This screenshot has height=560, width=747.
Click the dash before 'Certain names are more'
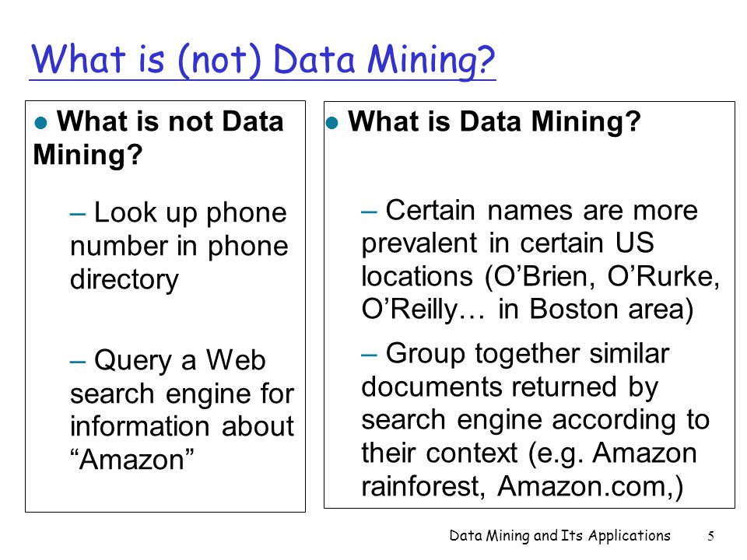tap(369, 212)
